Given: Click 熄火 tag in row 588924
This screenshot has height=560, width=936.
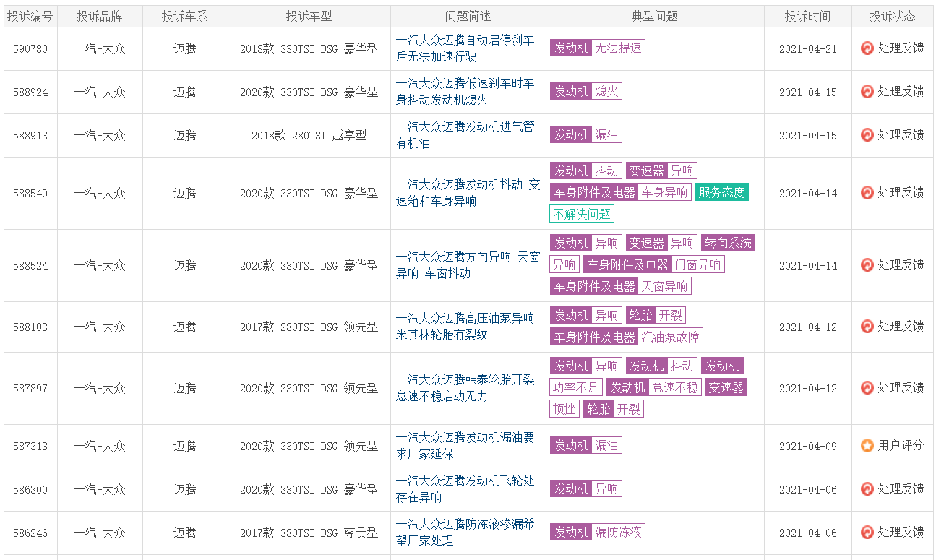Looking at the screenshot, I should click(x=606, y=92).
